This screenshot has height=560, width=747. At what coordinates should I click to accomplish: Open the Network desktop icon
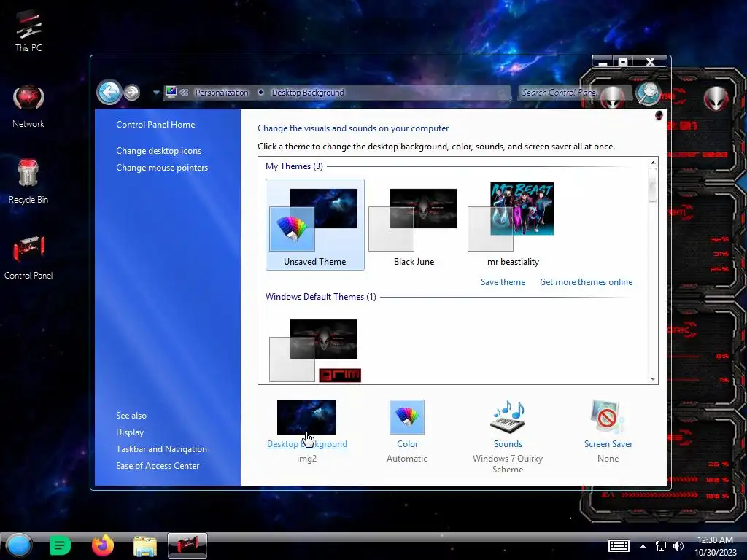[28, 106]
